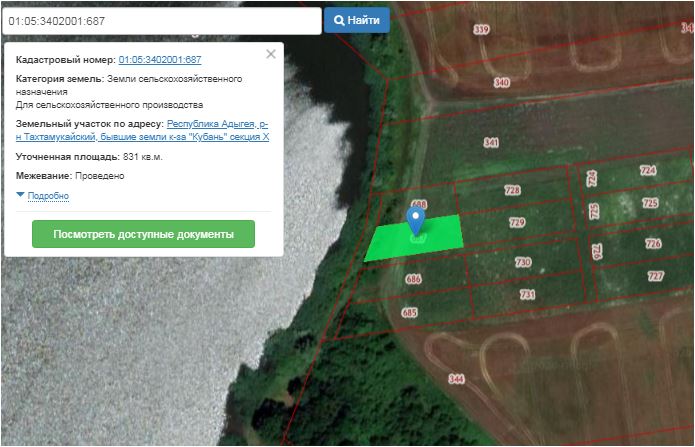Click the magnifier icon in the Найти button
Viewport: 695px width, 447px height.
(x=340, y=20)
